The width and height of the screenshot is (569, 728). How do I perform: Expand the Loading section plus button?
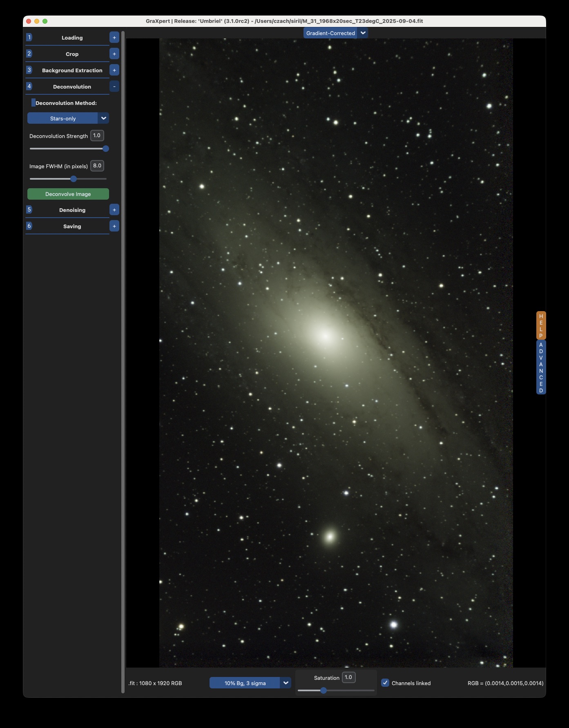pos(114,38)
